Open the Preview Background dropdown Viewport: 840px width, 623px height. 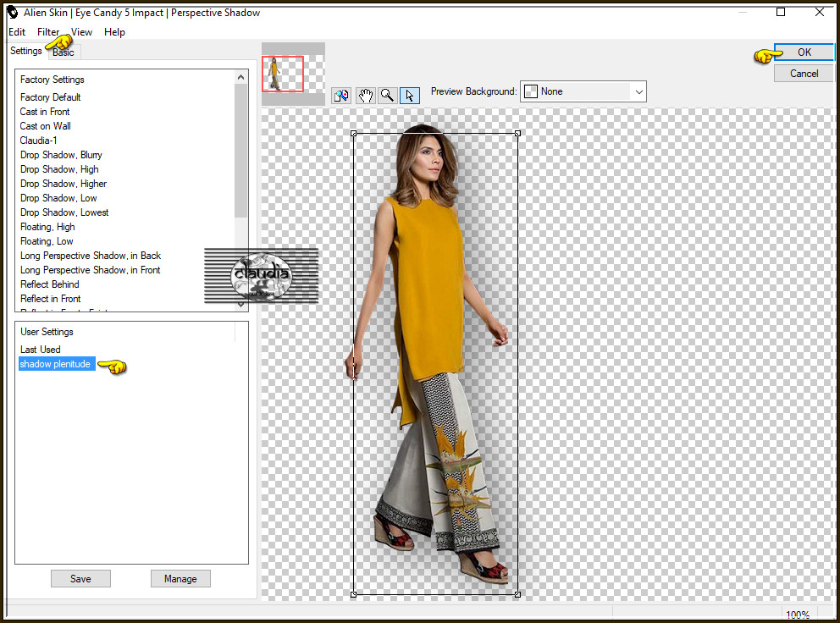[x=583, y=91]
